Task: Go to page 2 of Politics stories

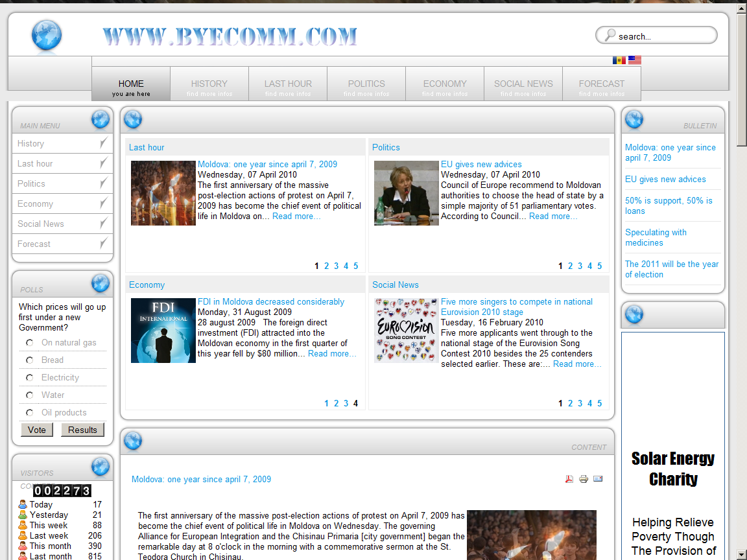Action: 570,266
